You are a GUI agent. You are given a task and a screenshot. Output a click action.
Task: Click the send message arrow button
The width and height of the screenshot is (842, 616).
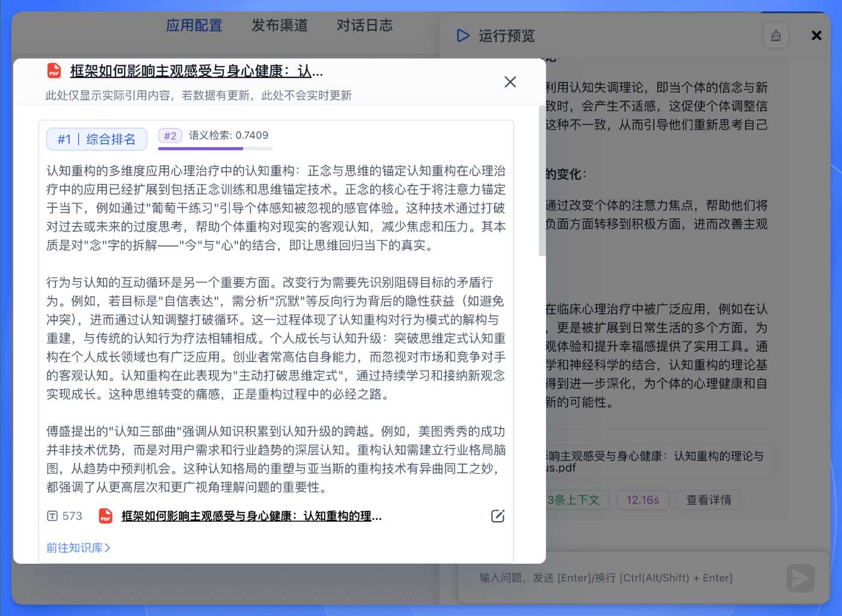[801, 578]
